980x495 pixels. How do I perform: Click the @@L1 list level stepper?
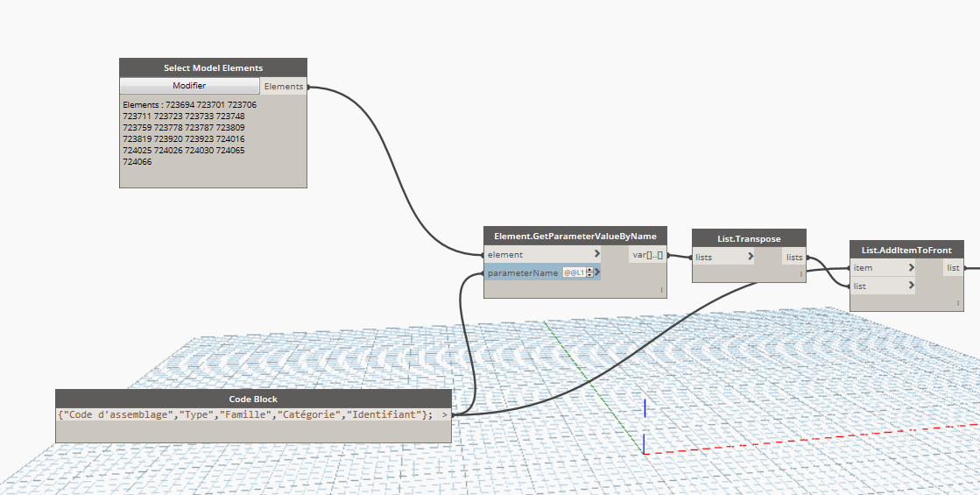[589, 272]
